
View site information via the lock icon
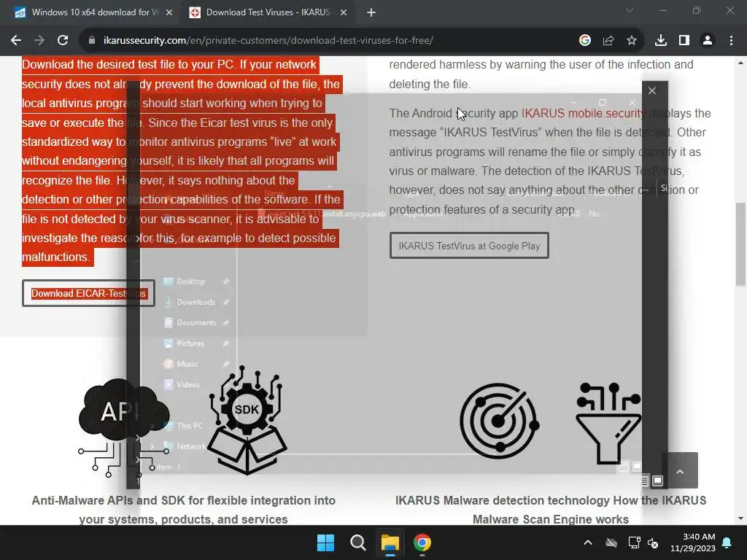(92, 41)
